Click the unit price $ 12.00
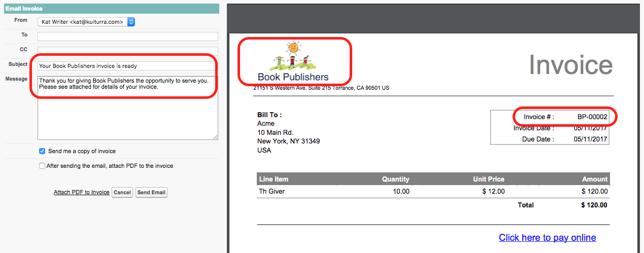The width and height of the screenshot is (644, 253). [x=493, y=191]
